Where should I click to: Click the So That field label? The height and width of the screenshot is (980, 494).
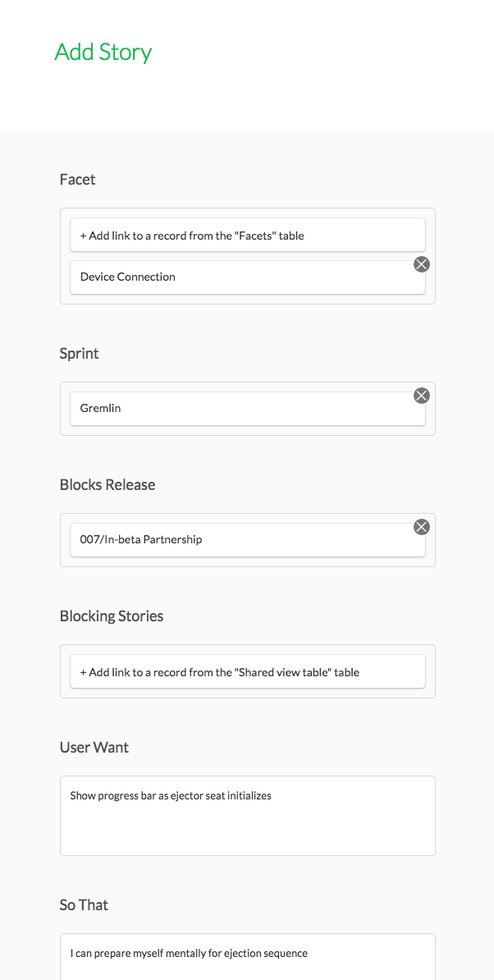pyautogui.click(x=84, y=904)
